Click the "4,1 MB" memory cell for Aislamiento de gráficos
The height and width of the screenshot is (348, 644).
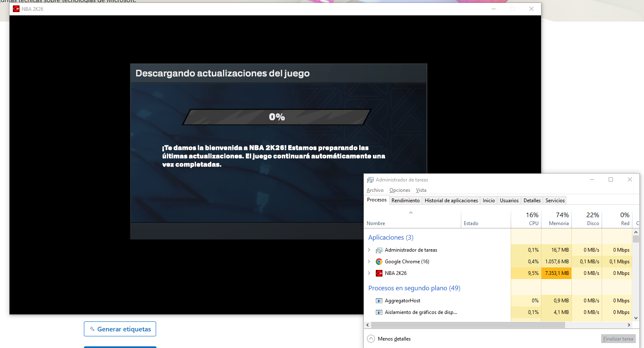point(556,312)
